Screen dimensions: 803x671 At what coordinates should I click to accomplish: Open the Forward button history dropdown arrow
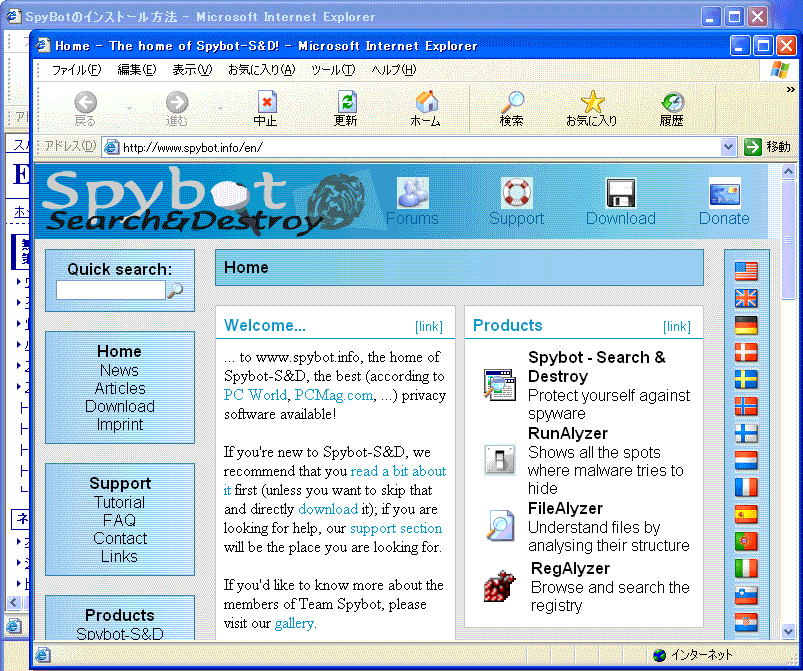221,108
